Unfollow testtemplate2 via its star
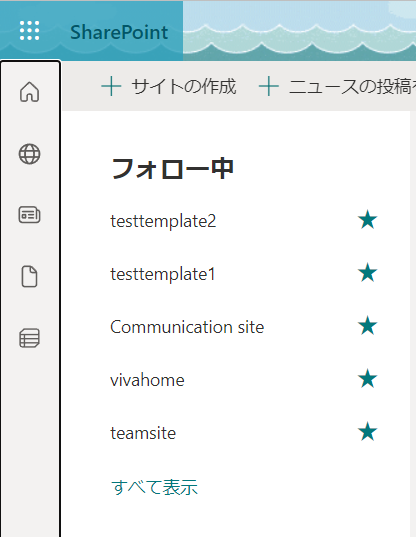This screenshot has height=537, width=416. pyautogui.click(x=367, y=220)
